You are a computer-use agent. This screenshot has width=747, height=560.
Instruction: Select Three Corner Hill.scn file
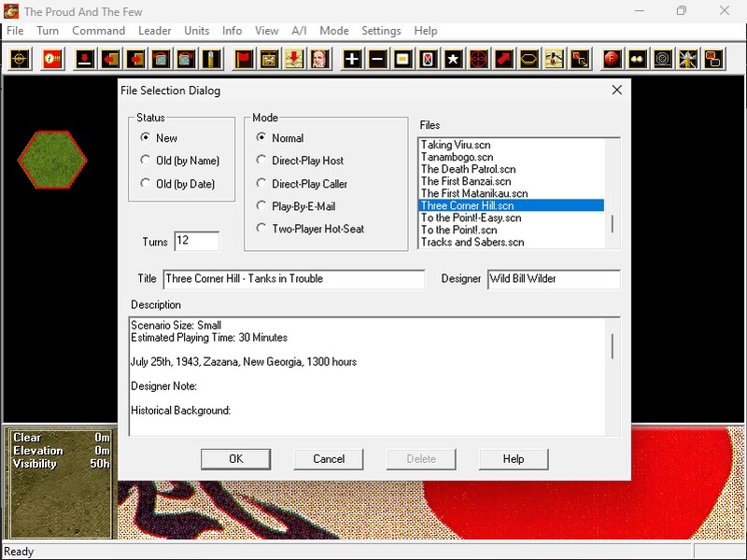pyautogui.click(x=511, y=205)
